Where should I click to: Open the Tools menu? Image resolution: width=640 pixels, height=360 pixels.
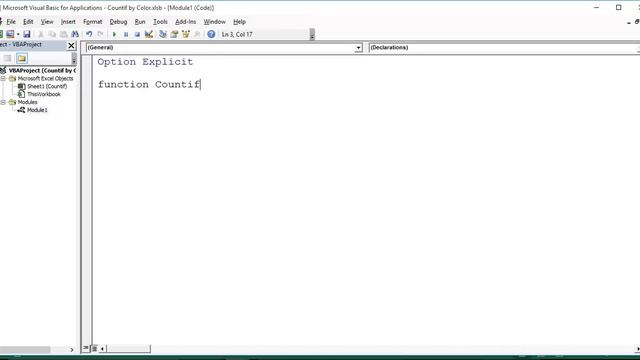(160, 22)
